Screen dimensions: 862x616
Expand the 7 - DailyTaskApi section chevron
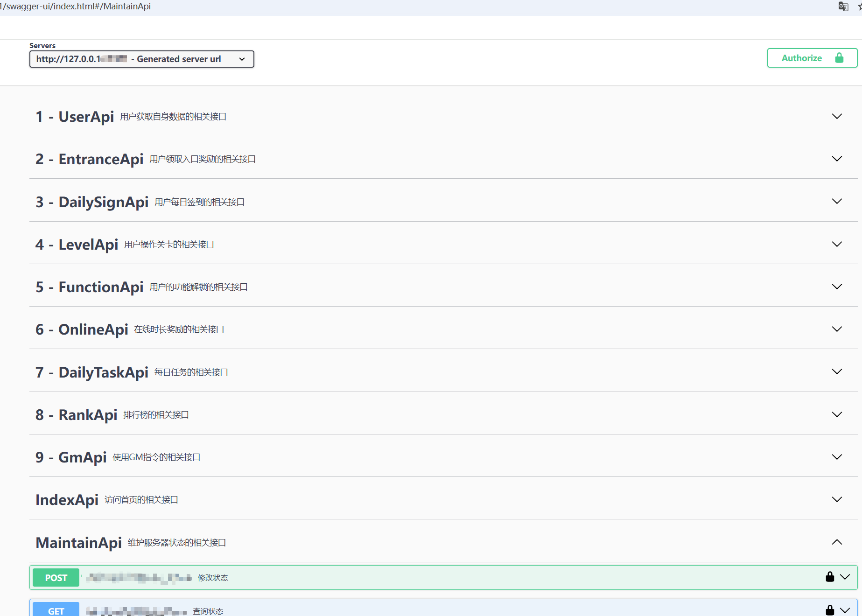[x=837, y=371]
